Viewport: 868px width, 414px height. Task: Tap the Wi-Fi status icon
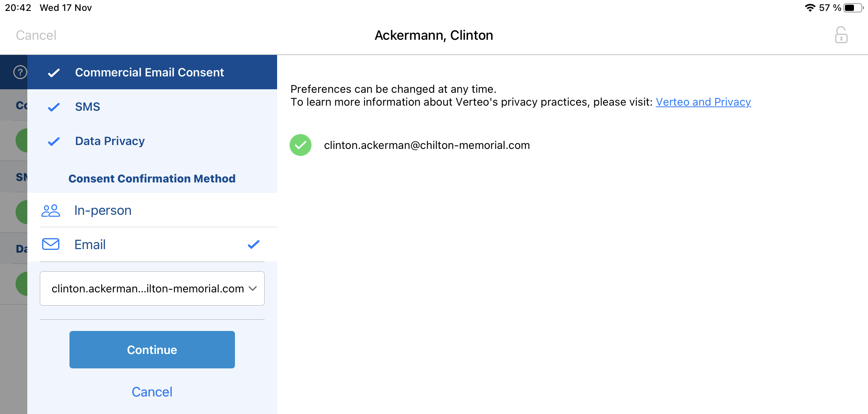pyautogui.click(x=810, y=8)
